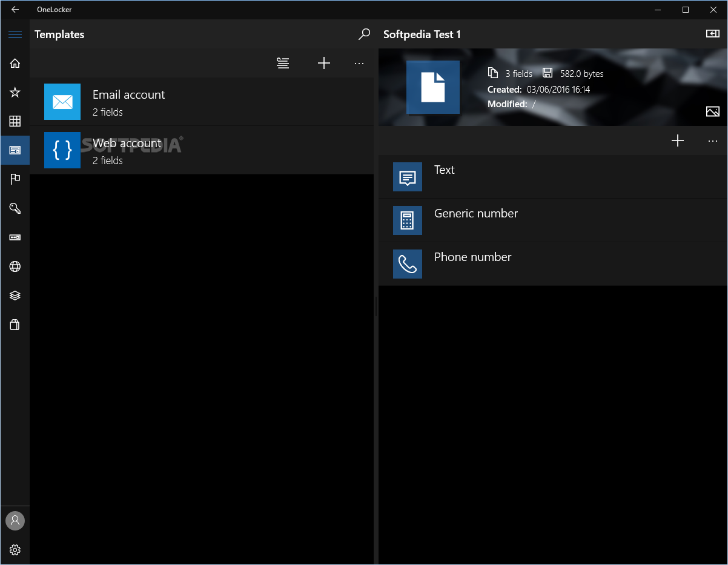Open the Text field row
Viewport: 728px width, 565px height.
553,177
